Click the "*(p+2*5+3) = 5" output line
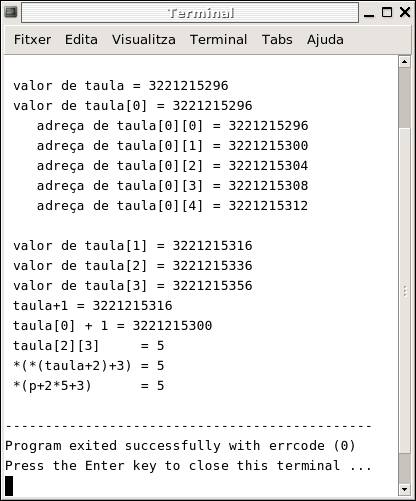The width and height of the screenshot is (416, 501). pos(89,386)
